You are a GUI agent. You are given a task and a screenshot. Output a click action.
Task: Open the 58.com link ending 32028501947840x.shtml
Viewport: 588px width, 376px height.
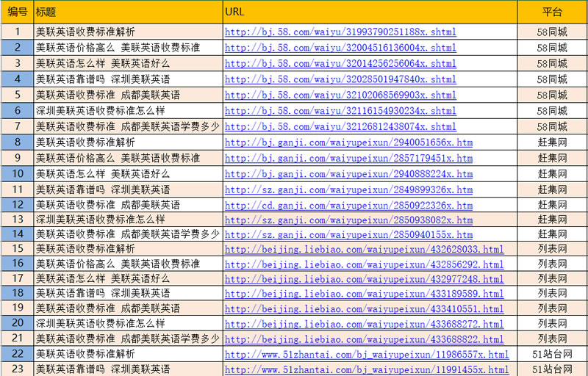click(340, 79)
